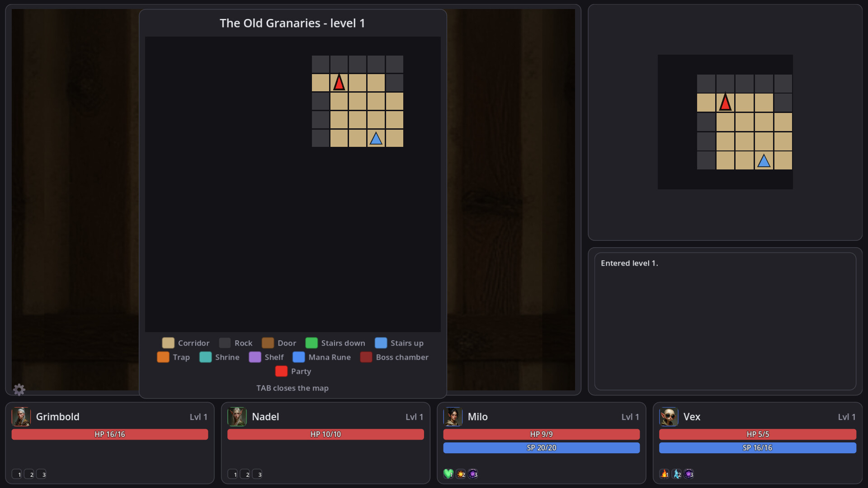Viewport: 868px width, 488px height.
Task: Click the 'TAB closes the map' hint
Action: [292, 388]
